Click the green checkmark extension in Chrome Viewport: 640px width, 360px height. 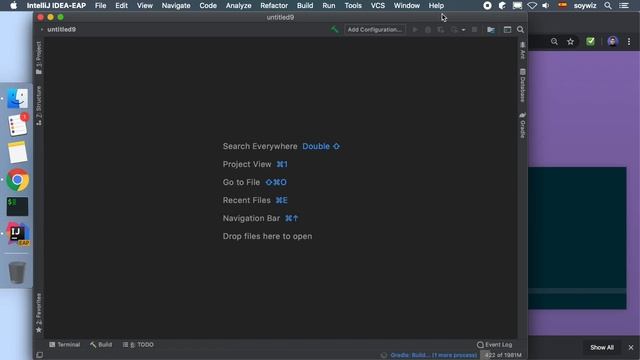590,41
